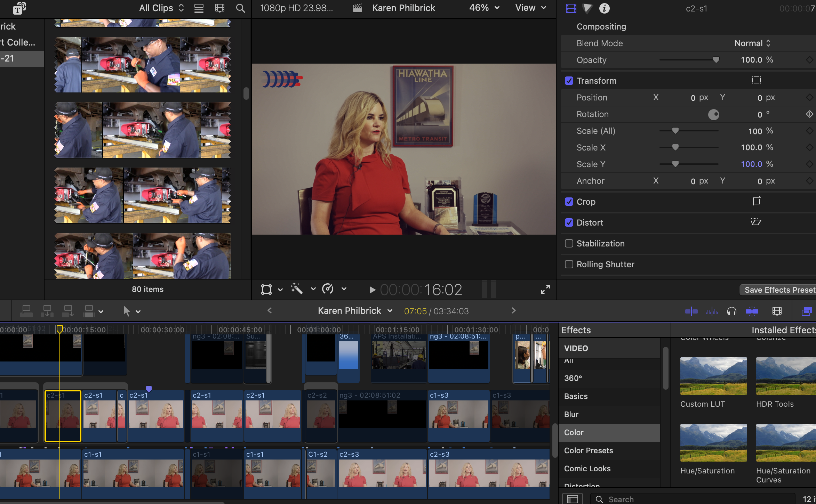Uncheck the Transform checkbox
The height and width of the screenshot is (504, 816).
(569, 81)
